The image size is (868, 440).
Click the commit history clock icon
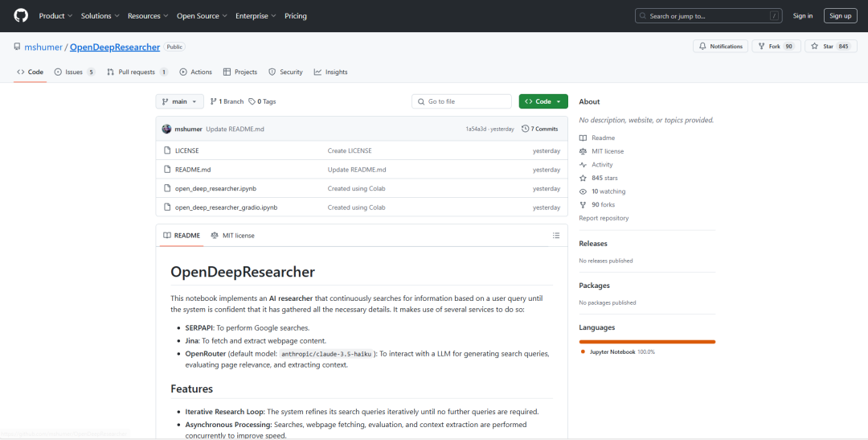(x=525, y=129)
